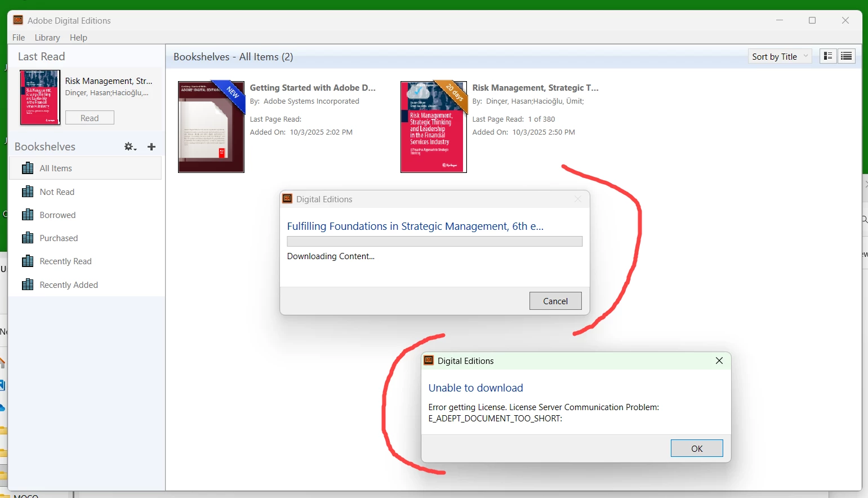This screenshot has height=498, width=868.
Task: Click the E_ADEPT_DOCUMENT_TOO_SHORT error text
Action: click(495, 419)
